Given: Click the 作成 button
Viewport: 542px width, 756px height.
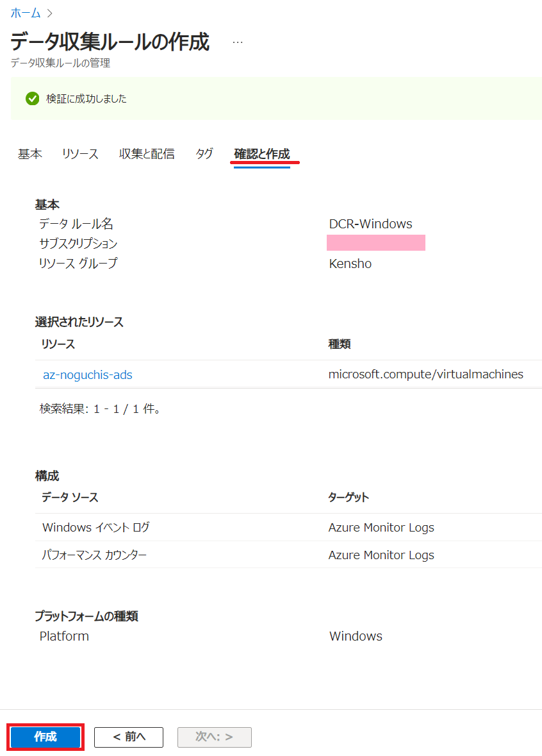Looking at the screenshot, I should click(45, 737).
